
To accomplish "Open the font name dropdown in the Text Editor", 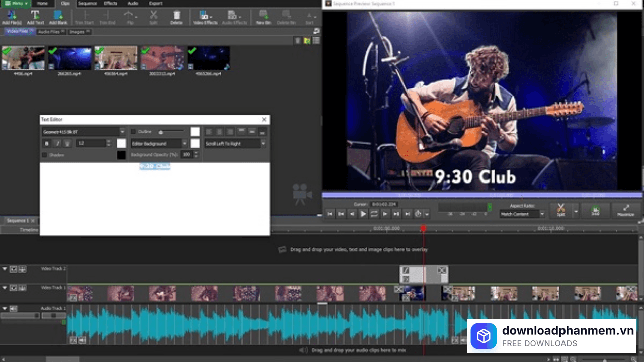I will [122, 132].
